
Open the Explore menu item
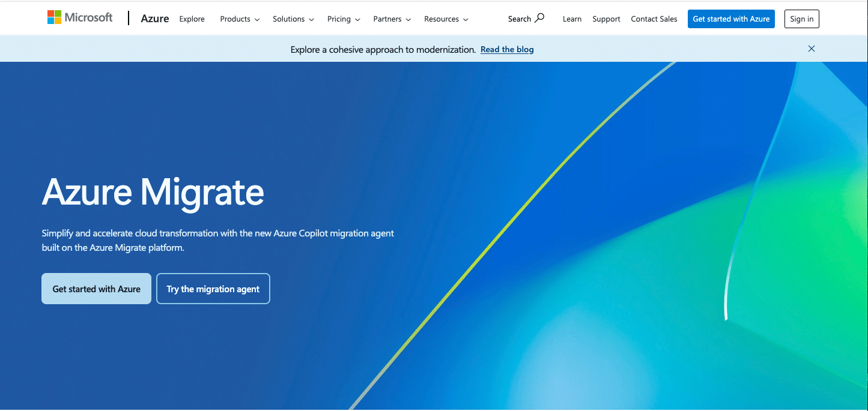[192, 19]
